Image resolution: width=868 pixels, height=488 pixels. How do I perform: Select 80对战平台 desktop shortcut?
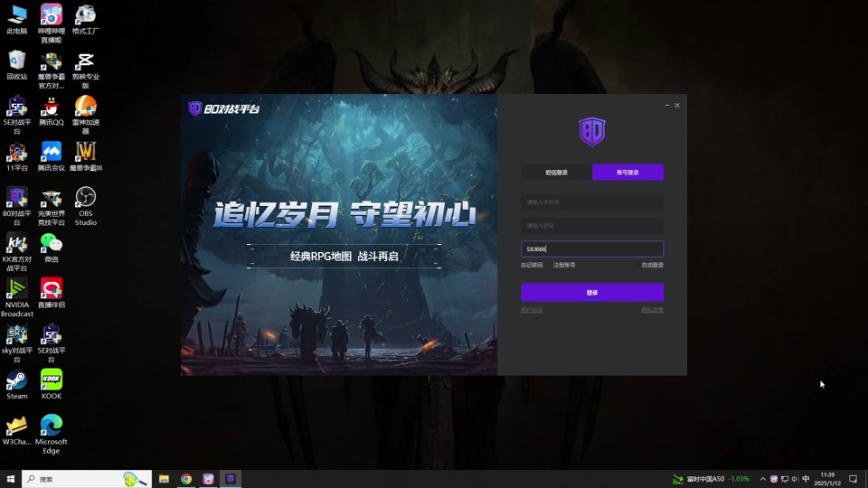[x=17, y=206]
